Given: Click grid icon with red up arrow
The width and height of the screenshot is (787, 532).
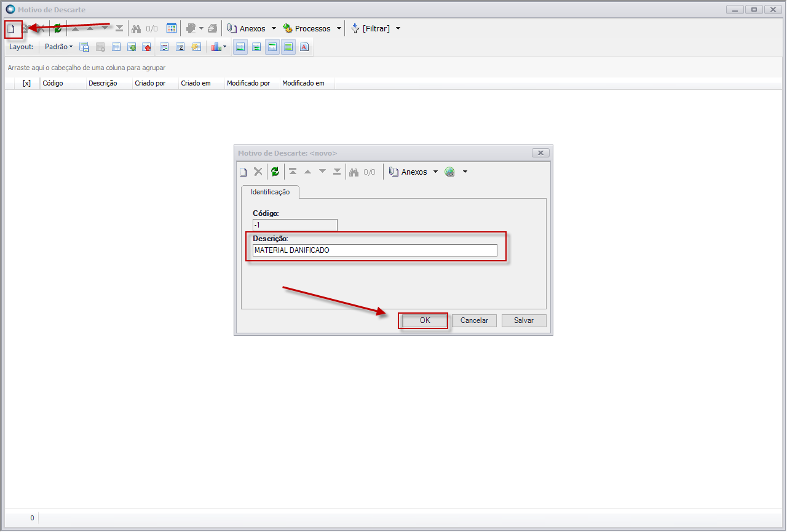Looking at the screenshot, I should click(x=147, y=47).
